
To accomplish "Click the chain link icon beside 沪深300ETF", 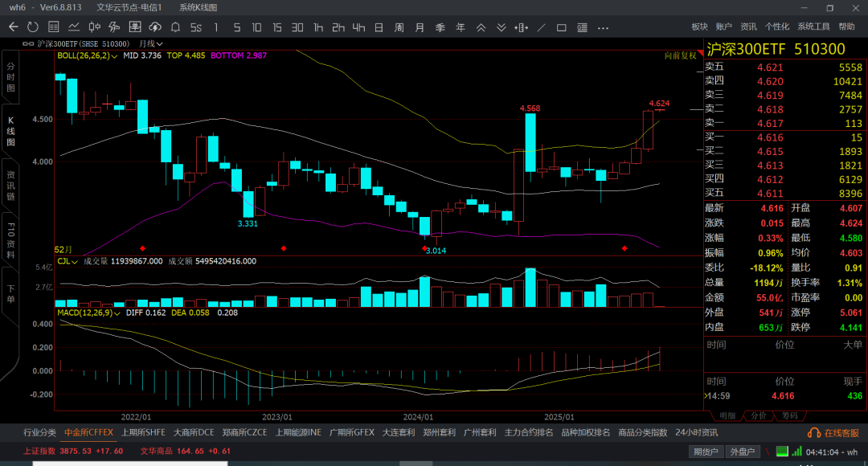I will tap(28, 43).
